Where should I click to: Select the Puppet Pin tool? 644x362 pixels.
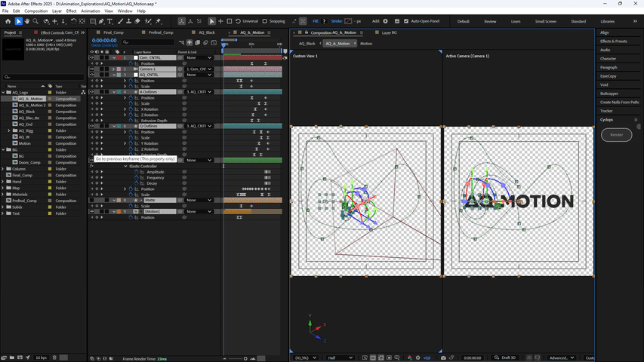[x=159, y=21]
